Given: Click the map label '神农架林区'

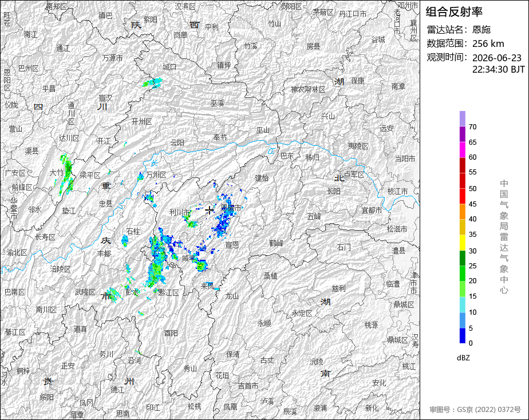Looking at the screenshot, I should tap(308, 90).
